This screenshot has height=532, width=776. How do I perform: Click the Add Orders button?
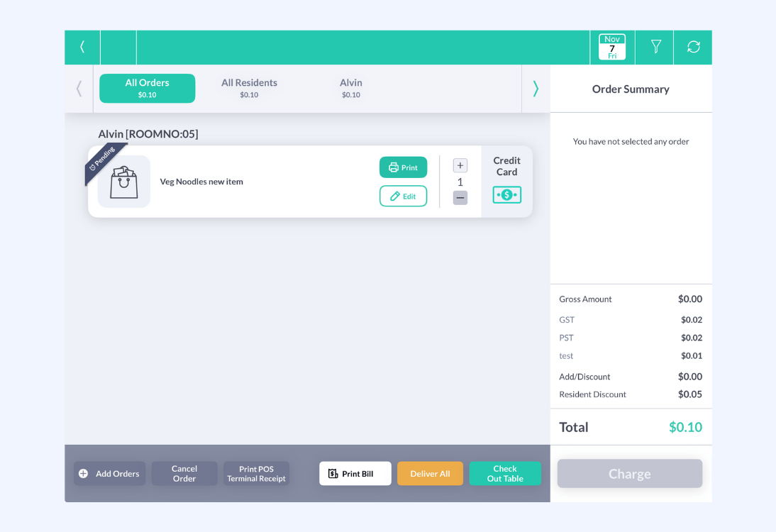coord(109,474)
